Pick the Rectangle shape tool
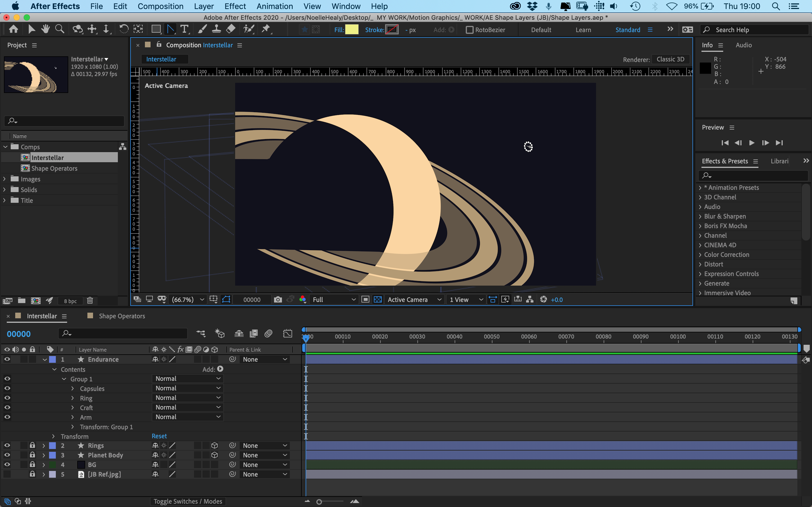Screen dimensions: 812x507 click(156, 29)
